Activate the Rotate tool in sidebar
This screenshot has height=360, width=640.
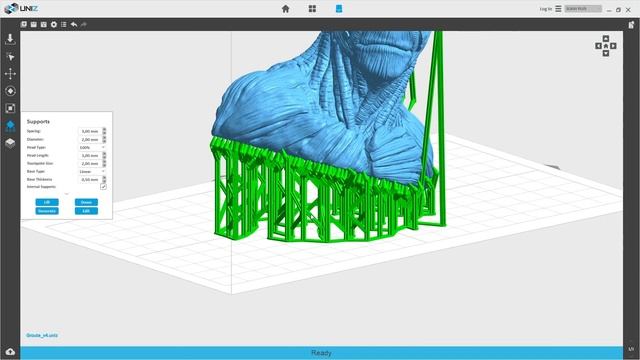[10, 91]
